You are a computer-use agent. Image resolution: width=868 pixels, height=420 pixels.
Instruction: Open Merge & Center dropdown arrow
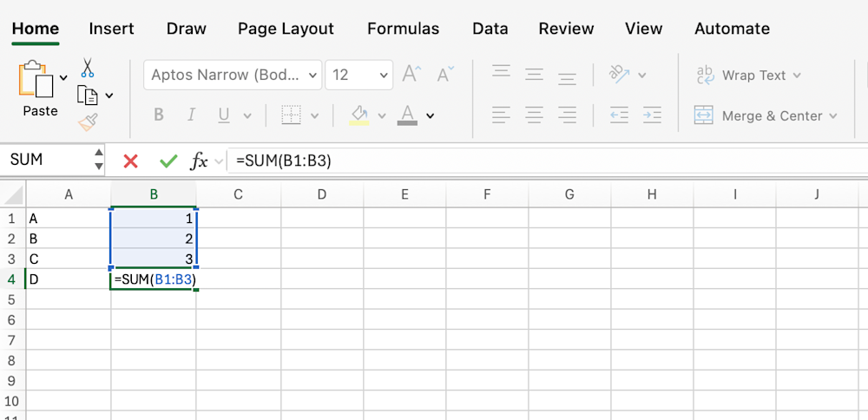point(833,116)
